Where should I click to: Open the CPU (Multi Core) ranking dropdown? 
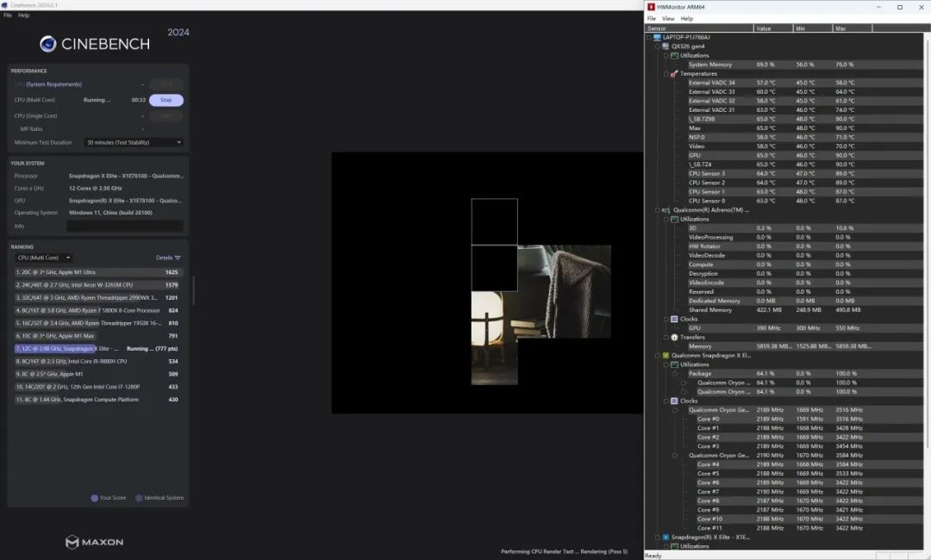[44, 258]
